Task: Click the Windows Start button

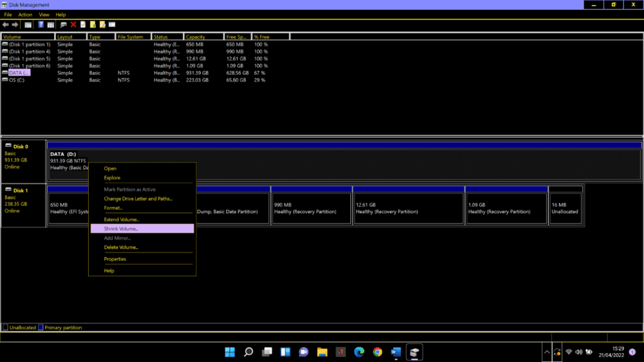Action: 230,352
